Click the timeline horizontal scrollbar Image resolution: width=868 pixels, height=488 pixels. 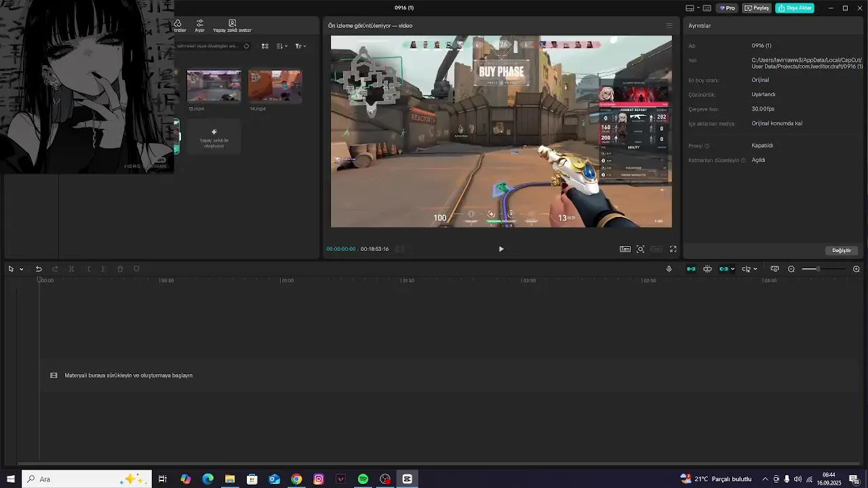tap(439, 464)
